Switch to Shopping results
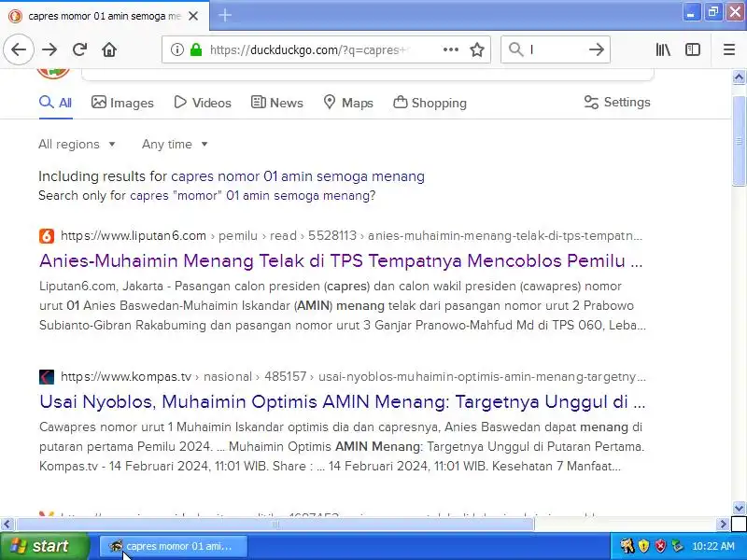This screenshot has width=747, height=560. tap(430, 103)
